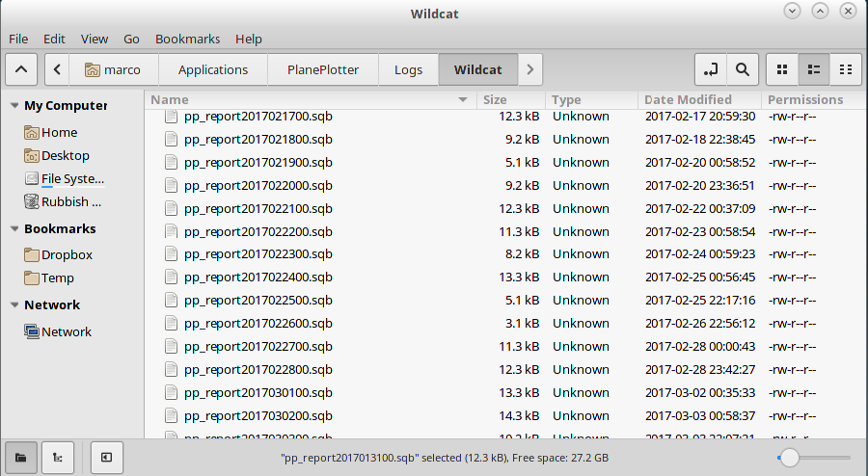The width and height of the screenshot is (868, 476).
Task: Navigate to PlanePlotter in the path bar
Action: coord(322,69)
